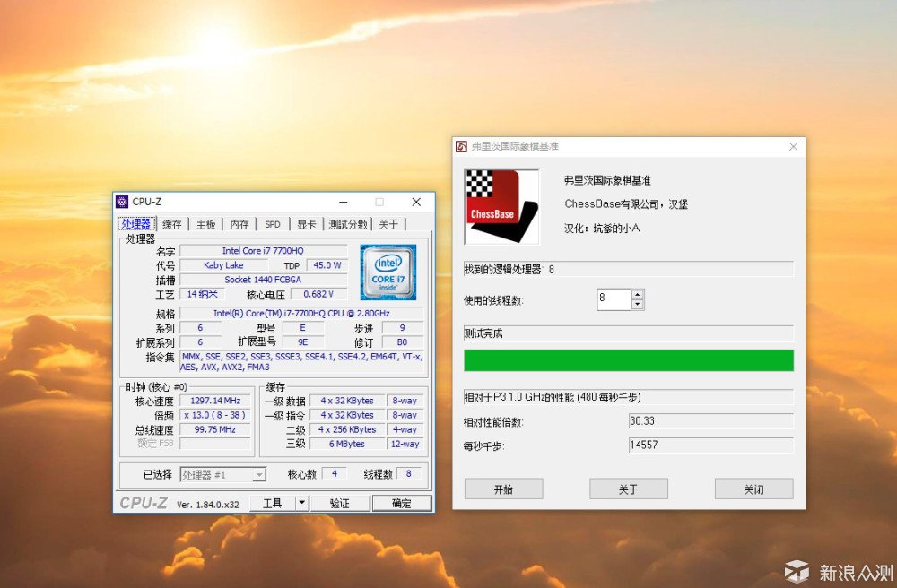Viewport: 897px width, 588px height.
Task: Click 确定 to close CPU-Z
Action: (401, 503)
